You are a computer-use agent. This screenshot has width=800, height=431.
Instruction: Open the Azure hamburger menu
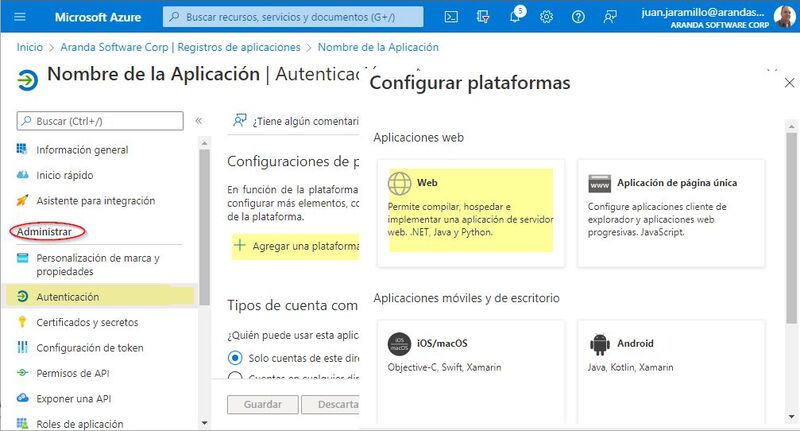(20, 17)
